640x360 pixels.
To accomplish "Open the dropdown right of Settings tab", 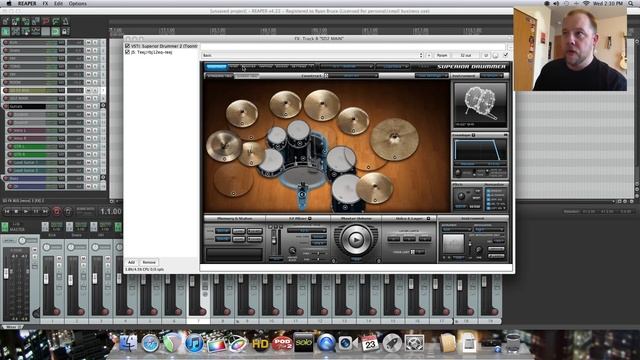I will pyautogui.click(x=346, y=66).
